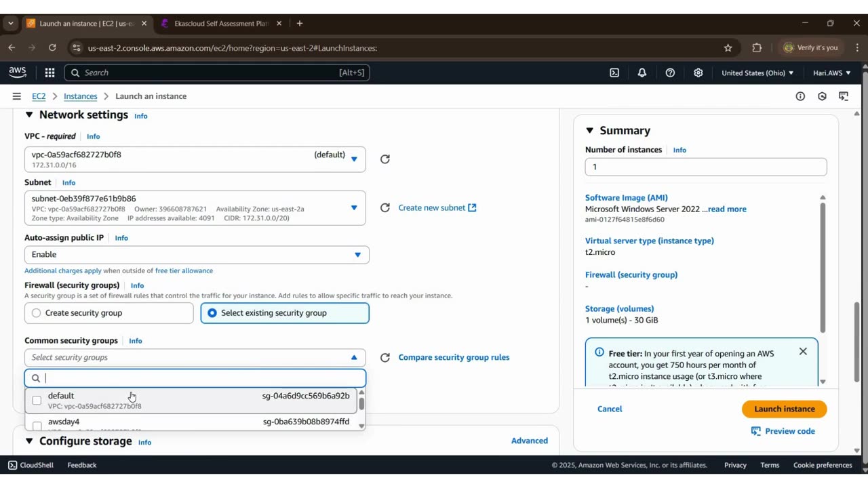868x488 pixels.
Task: Open the AWS services grid menu
Action: (x=50, y=73)
